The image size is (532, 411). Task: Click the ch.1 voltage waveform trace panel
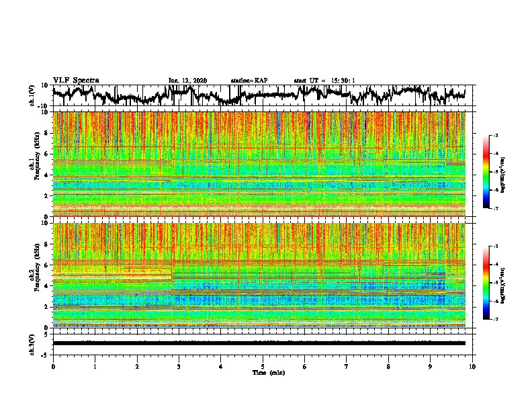(x=264, y=95)
